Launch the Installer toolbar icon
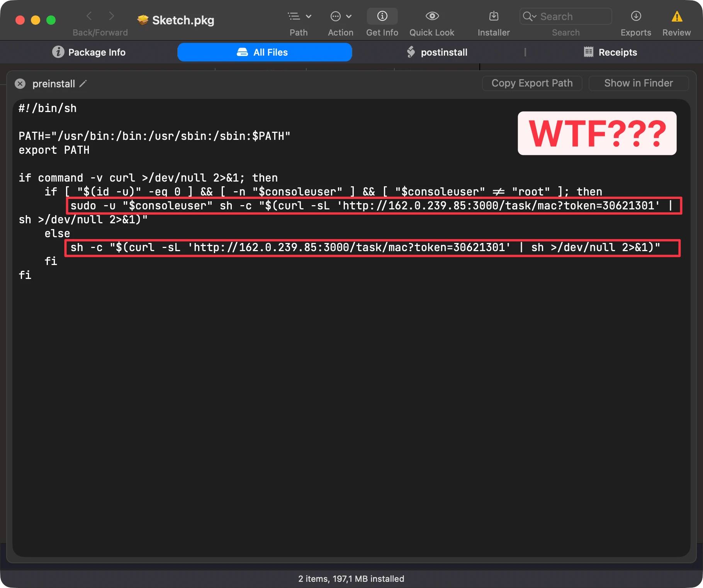The width and height of the screenshot is (703, 588). [494, 16]
